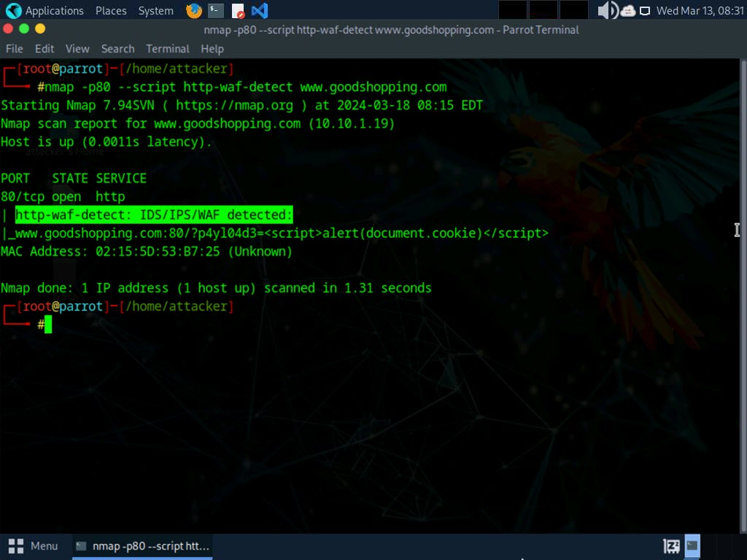Click the text editor launcher icon

point(238,11)
